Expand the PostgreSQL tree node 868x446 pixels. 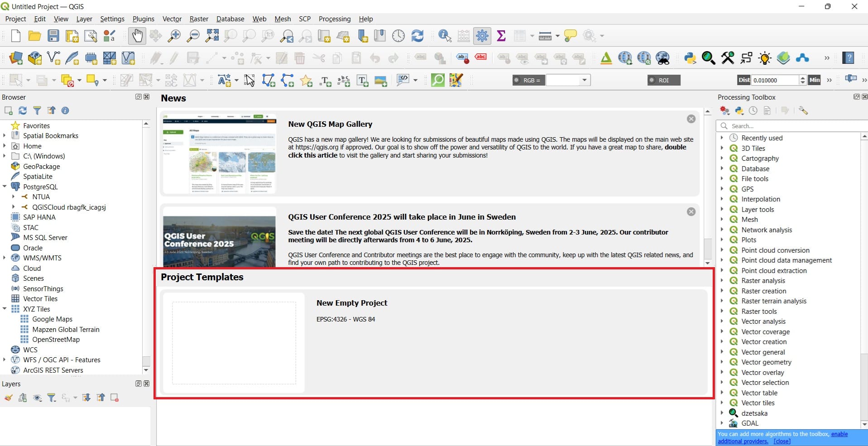pyautogui.click(x=5, y=187)
